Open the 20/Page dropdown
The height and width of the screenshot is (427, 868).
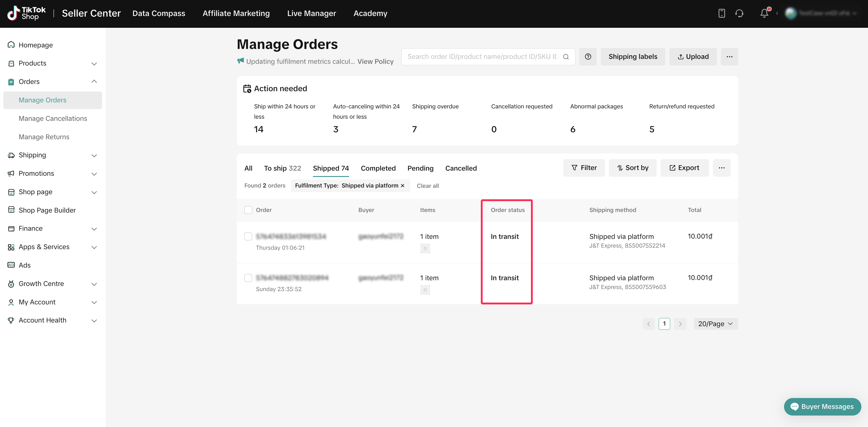pos(715,324)
